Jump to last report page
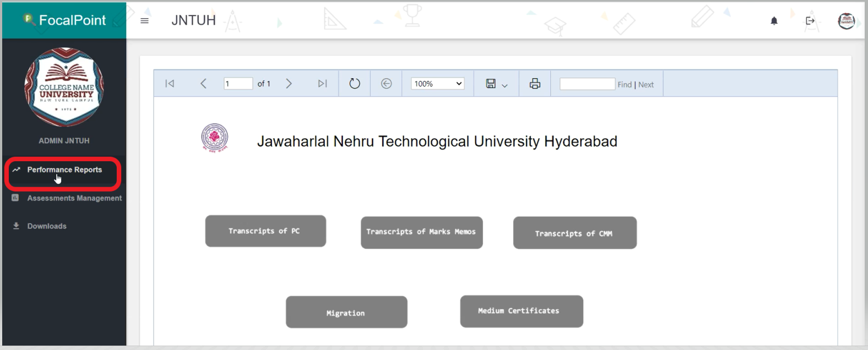The height and width of the screenshot is (350, 868). pos(322,84)
